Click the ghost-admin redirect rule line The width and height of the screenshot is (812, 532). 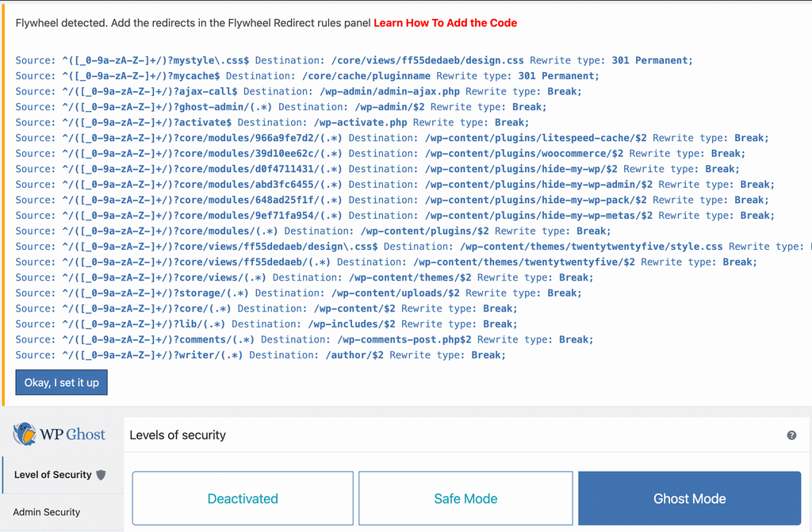[x=281, y=107]
